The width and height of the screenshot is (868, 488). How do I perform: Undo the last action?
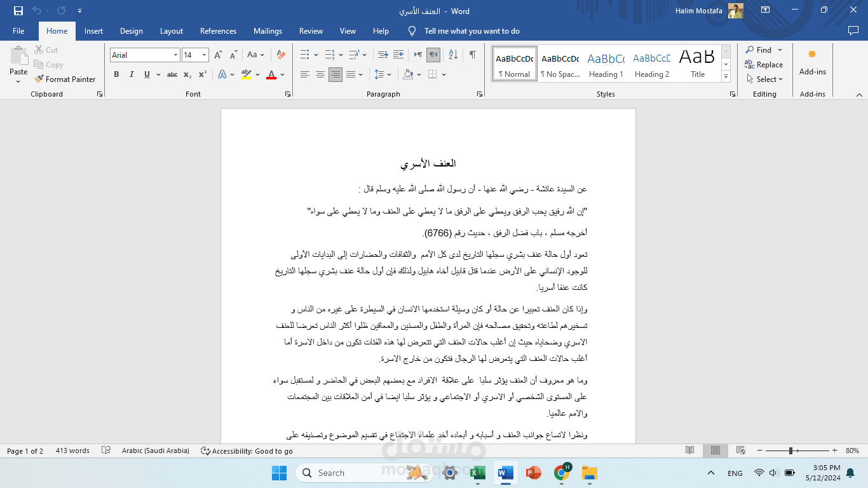click(x=36, y=11)
